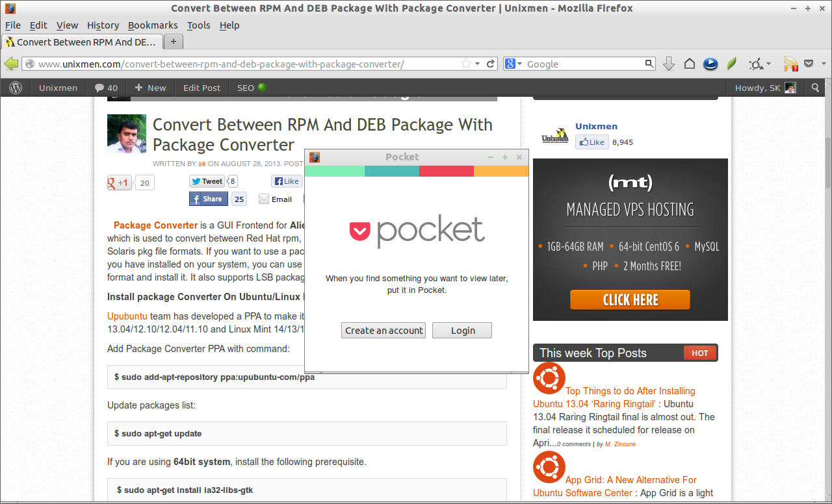Click Create an account in Pocket
The height and width of the screenshot is (504, 832).
(x=383, y=330)
